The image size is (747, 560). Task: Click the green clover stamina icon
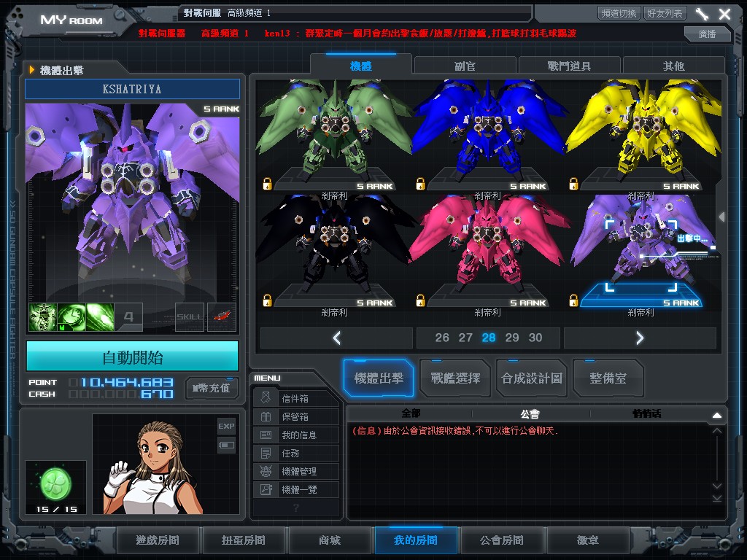pyautogui.click(x=56, y=484)
